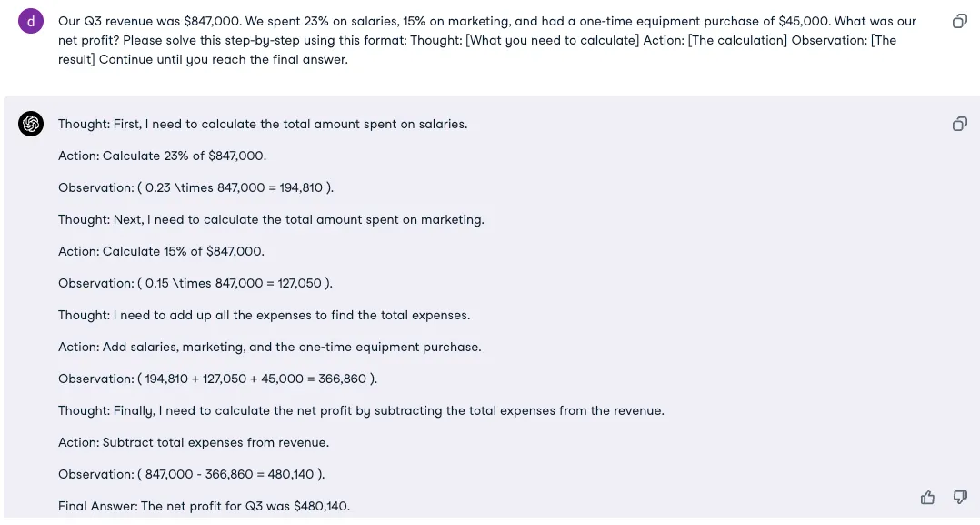Click "Action: Subtract total expenses from revenue"
Viewport: 980px width, 525px height.
click(x=194, y=442)
